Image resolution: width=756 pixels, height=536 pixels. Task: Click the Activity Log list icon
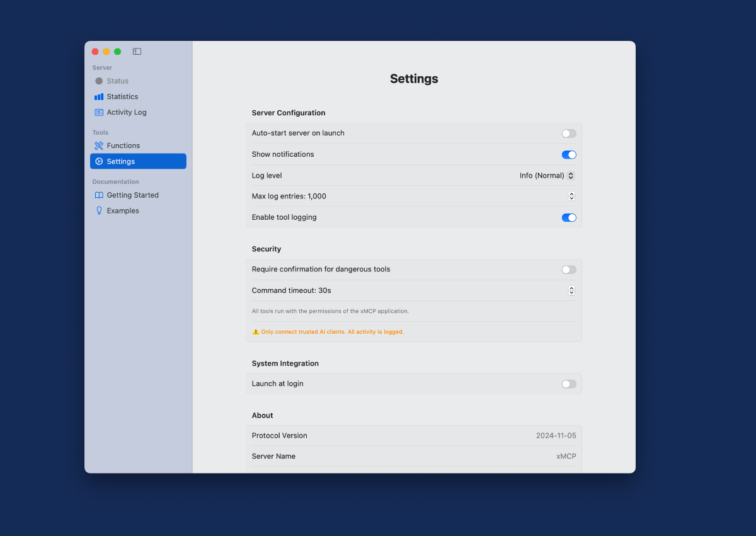click(x=99, y=113)
